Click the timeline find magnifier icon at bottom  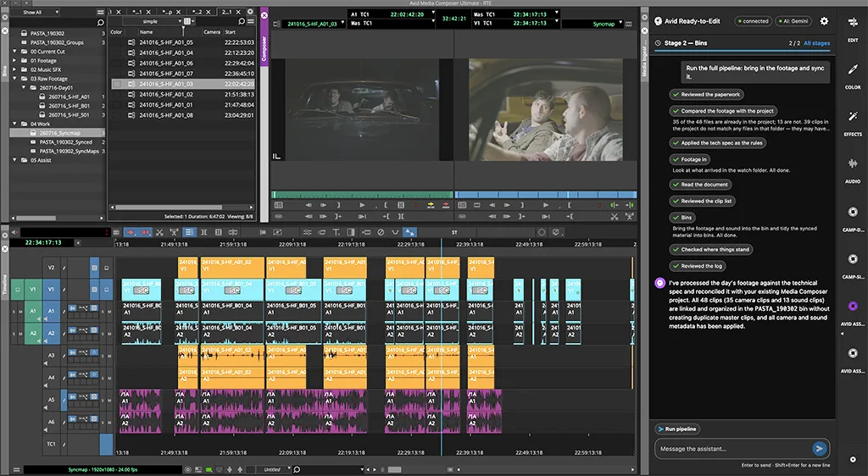pyautogui.click(x=298, y=470)
